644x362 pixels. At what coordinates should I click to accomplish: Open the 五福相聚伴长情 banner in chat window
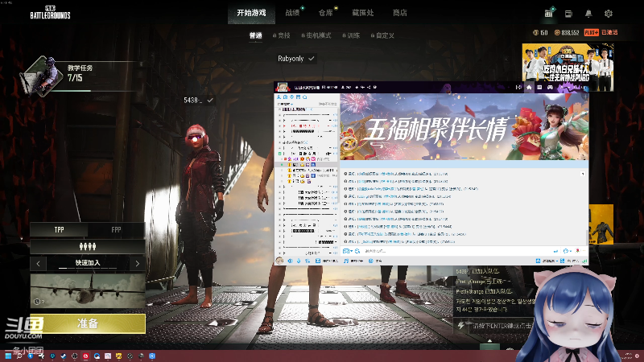pos(464,127)
